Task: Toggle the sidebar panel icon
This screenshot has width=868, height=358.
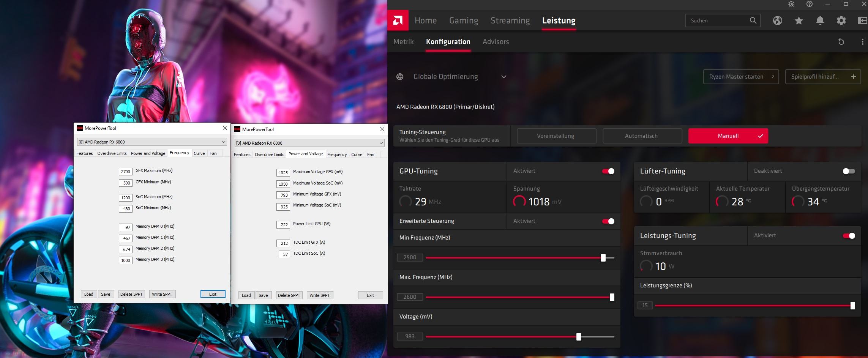Action: [863, 21]
